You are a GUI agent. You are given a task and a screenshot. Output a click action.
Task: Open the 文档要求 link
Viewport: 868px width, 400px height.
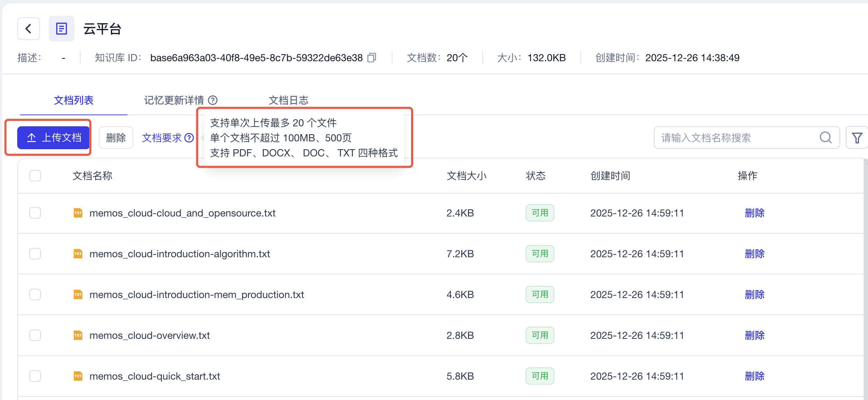161,138
